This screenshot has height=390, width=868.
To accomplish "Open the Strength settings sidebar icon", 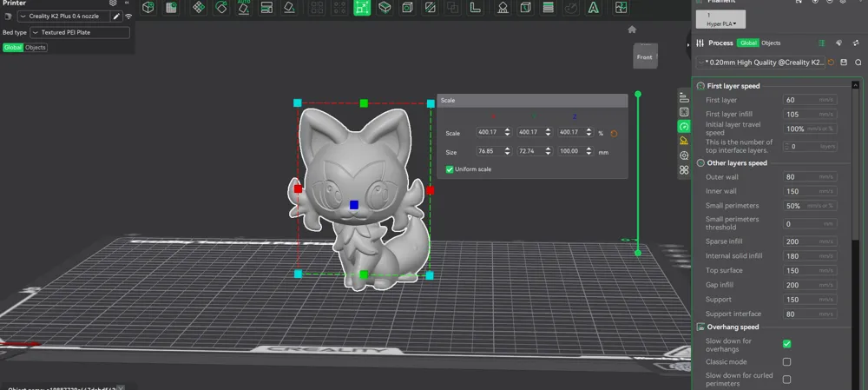I will (x=684, y=112).
